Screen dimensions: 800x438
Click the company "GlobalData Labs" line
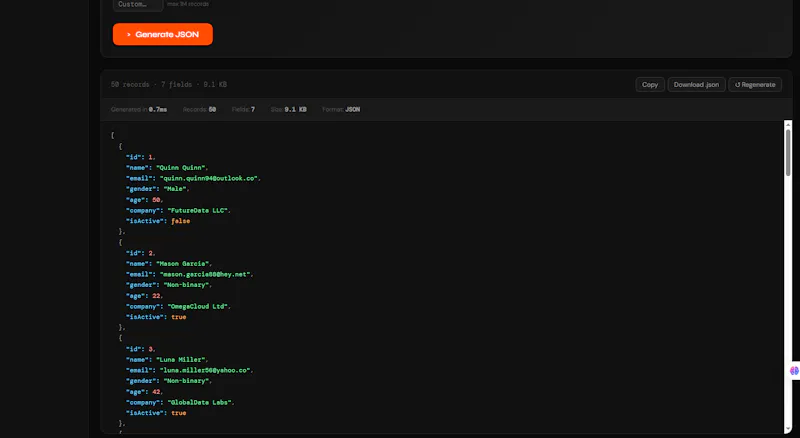click(x=180, y=402)
